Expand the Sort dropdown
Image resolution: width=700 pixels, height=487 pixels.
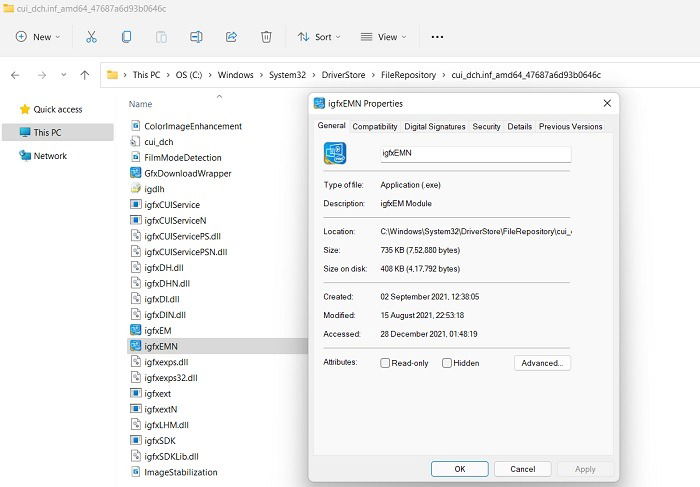tap(319, 37)
